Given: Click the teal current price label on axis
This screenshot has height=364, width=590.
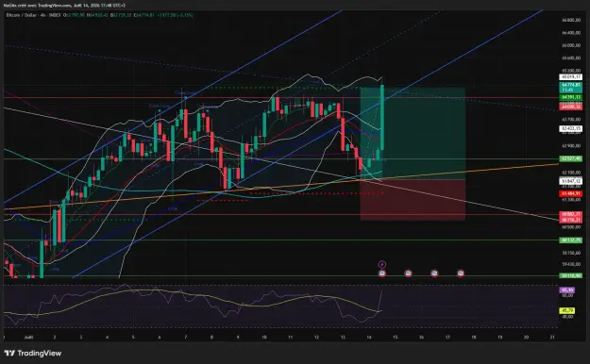Looking at the screenshot, I should (571, 88).
